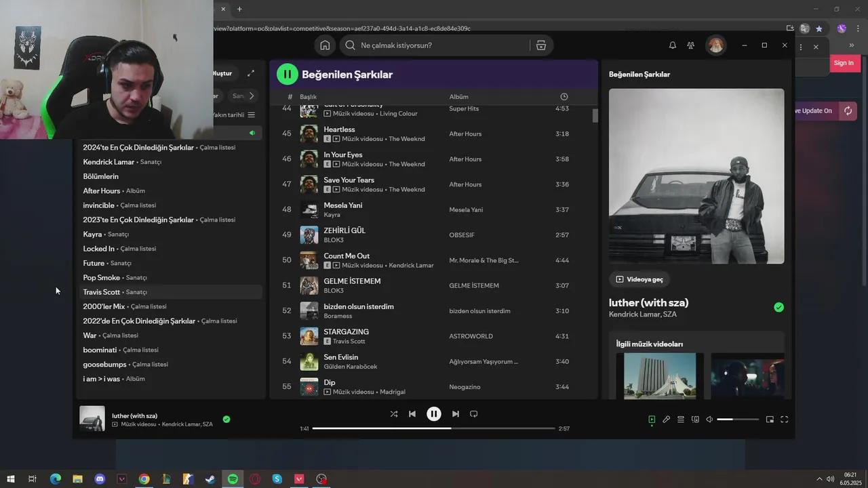Pause Beğenilen Şarkılar with green button

288,75
